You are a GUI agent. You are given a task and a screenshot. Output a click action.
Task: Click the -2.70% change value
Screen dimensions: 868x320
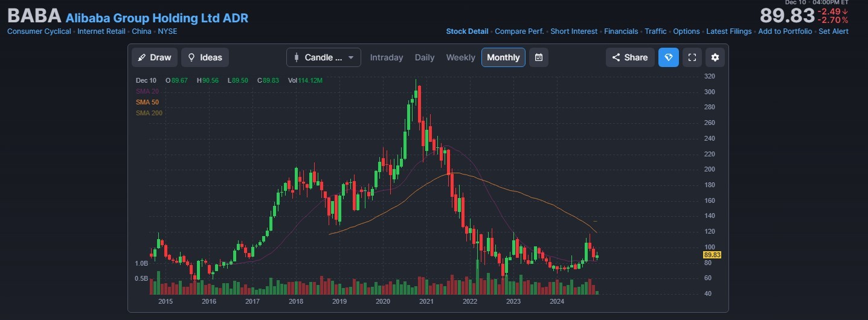point(833,20)
